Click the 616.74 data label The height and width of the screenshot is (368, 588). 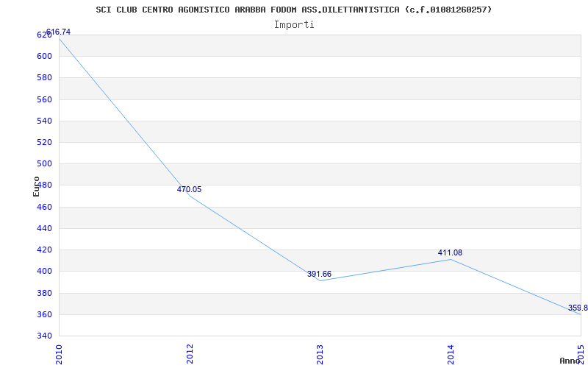point(58,32)
